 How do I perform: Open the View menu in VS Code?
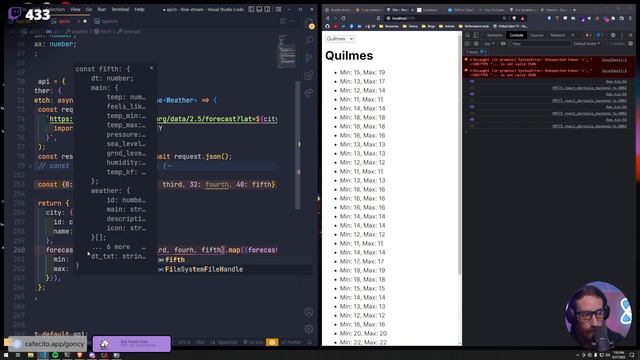click(75, 9)
